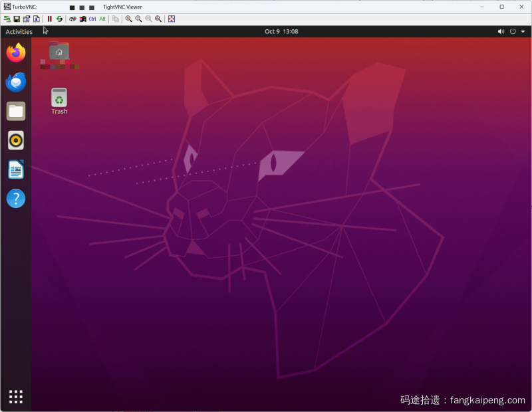This screenshot has height=412, width=532.
Task: Zoom out of the remote desktop
Action: (x=138, y=19)
